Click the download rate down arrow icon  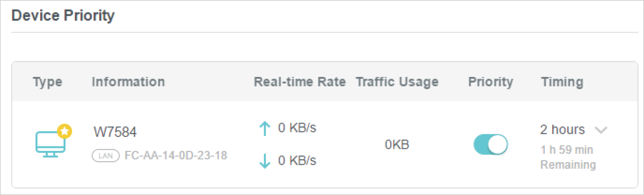265,161
